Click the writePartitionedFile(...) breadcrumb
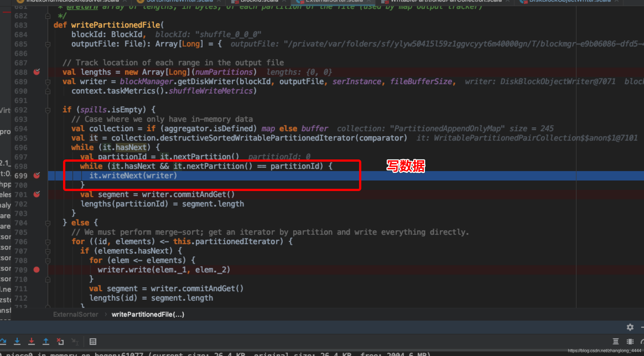 [x=148, y=314]
